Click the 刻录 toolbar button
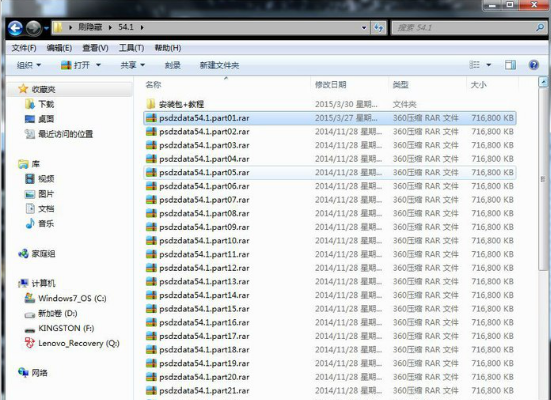 point(173,65)
